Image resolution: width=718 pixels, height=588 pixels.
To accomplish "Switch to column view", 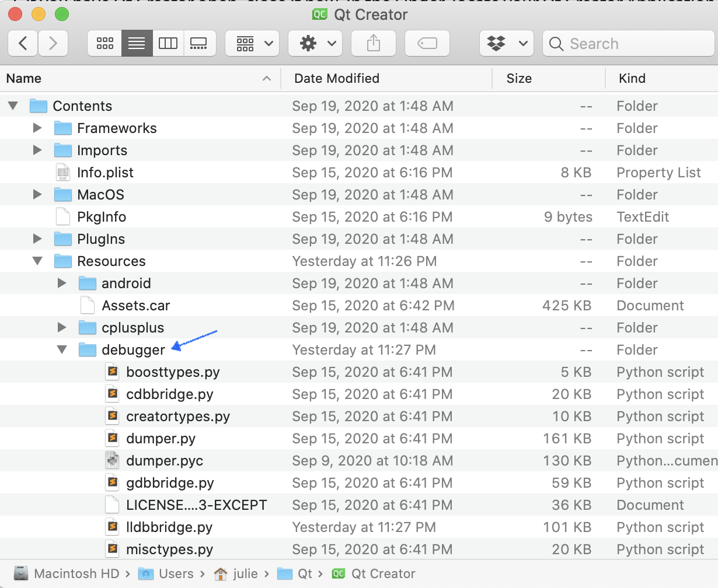I will [168, 43].
